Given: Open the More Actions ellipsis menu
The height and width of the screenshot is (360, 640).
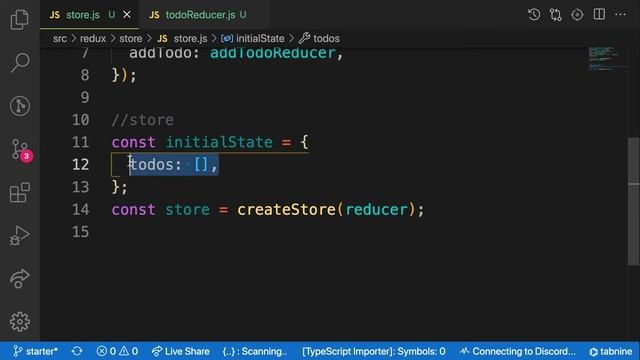Looking at the screenshot, I should 620,15.
